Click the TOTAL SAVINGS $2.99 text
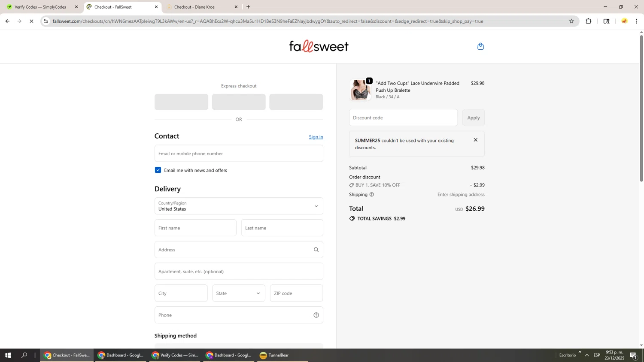The width and height of the screenshot is (644, 362). [381, 219]
